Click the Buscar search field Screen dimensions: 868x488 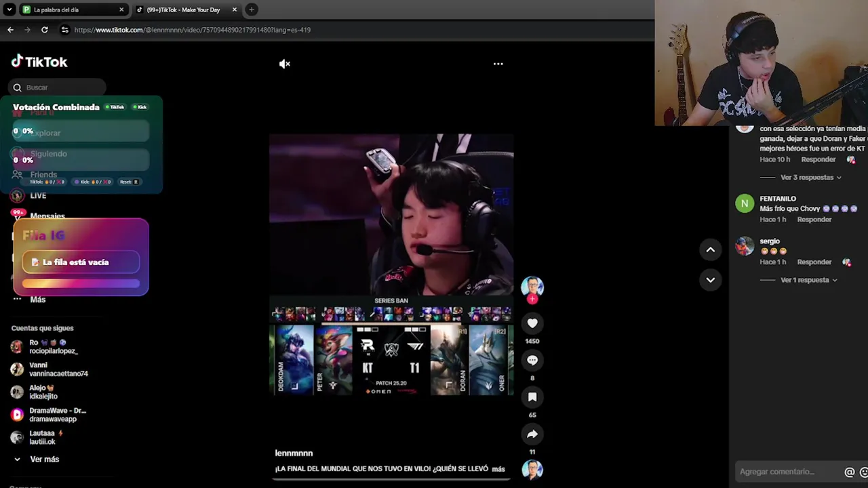point(58,87)
